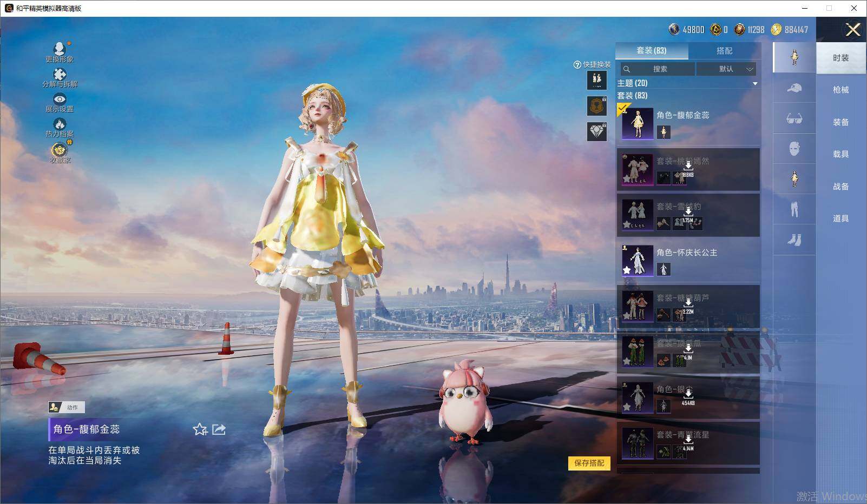Switch to the 搭配 tab

pyautogui.click(x=724, y=51)
